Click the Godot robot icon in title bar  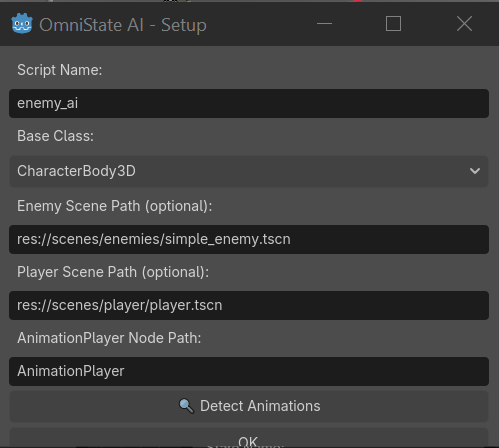tap(22, 24)
